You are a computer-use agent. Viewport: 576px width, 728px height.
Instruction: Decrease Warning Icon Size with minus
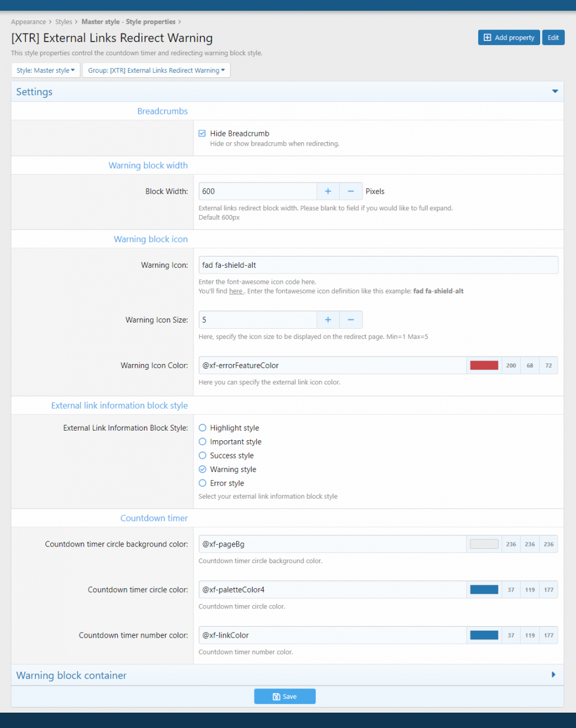tap(351, 320)
